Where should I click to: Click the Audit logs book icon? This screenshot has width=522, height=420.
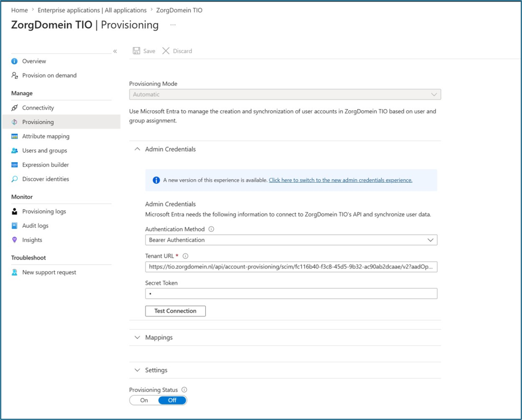coord(14,226)
